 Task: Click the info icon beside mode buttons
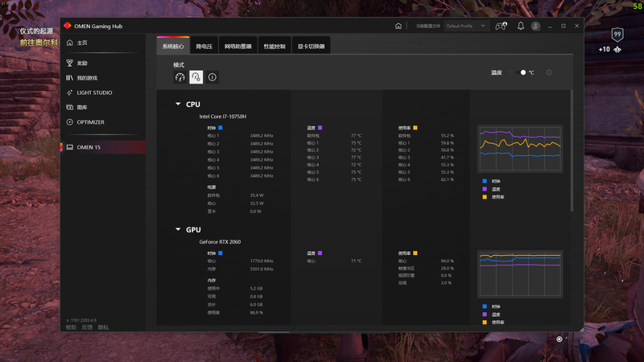[x=212, y=77]
